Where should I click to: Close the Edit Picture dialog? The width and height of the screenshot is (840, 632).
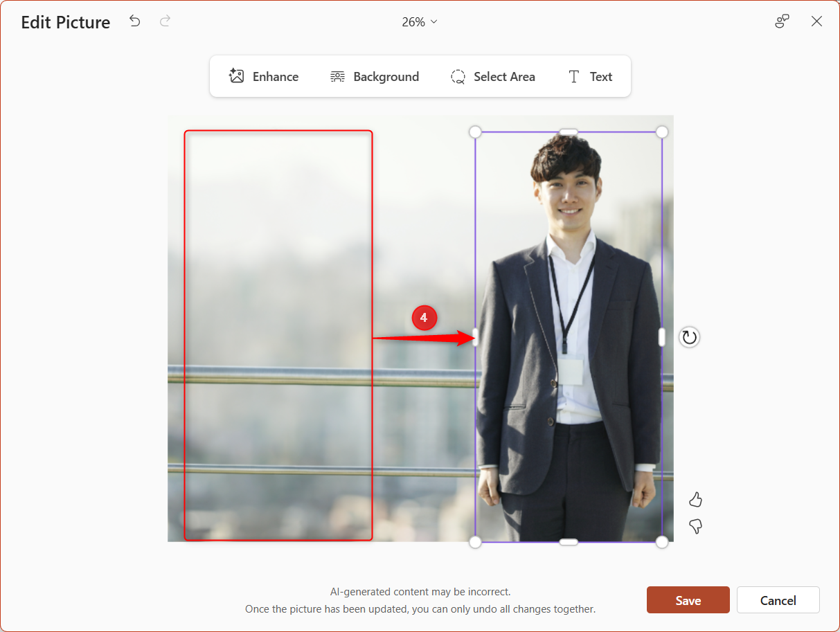(x=816, y=21)
